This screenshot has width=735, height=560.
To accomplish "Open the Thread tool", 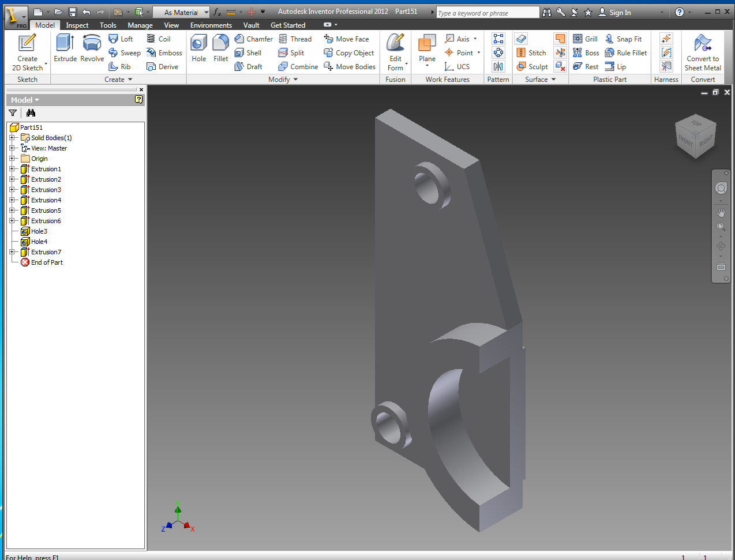I will point(295,39).
